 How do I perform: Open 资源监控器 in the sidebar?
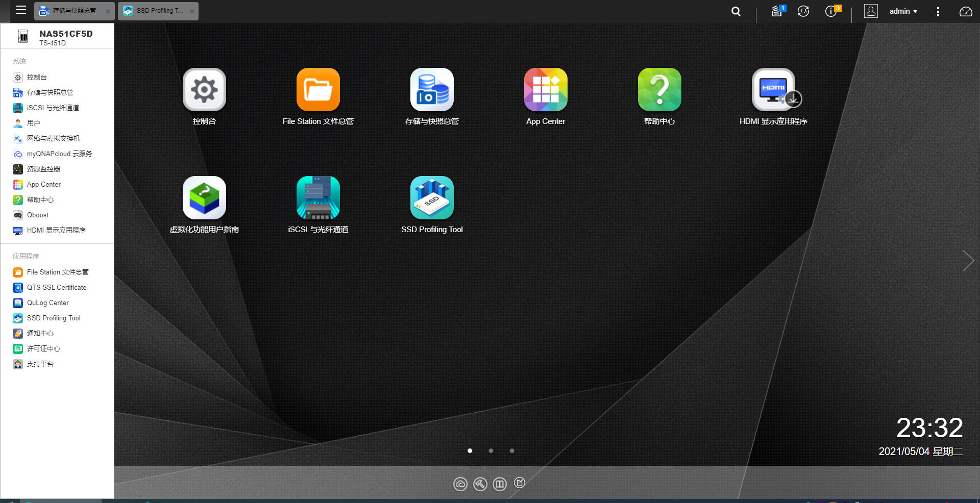(x=57, y=169)
